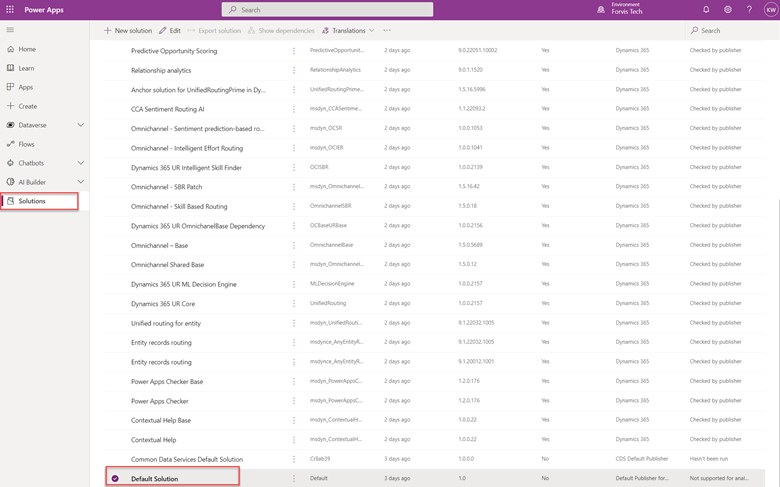
Task: Click the top Search box
Action: pyautogui.click(x=327, y=10)
